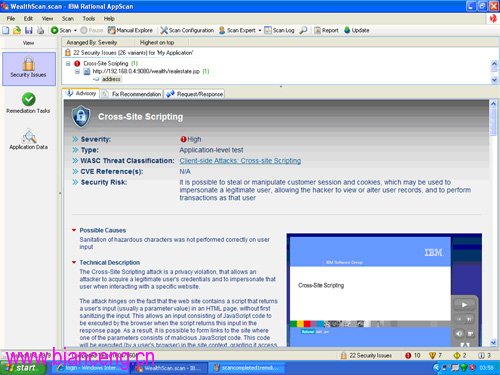Collapse the Technical Description section
The image size is (500, 375).
74,262
